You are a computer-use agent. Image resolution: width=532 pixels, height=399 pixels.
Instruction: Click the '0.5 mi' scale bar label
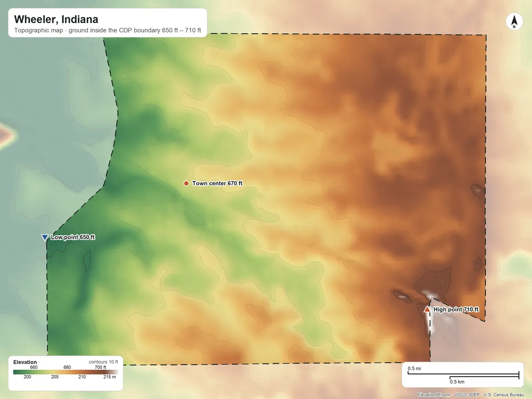point(415,368)
